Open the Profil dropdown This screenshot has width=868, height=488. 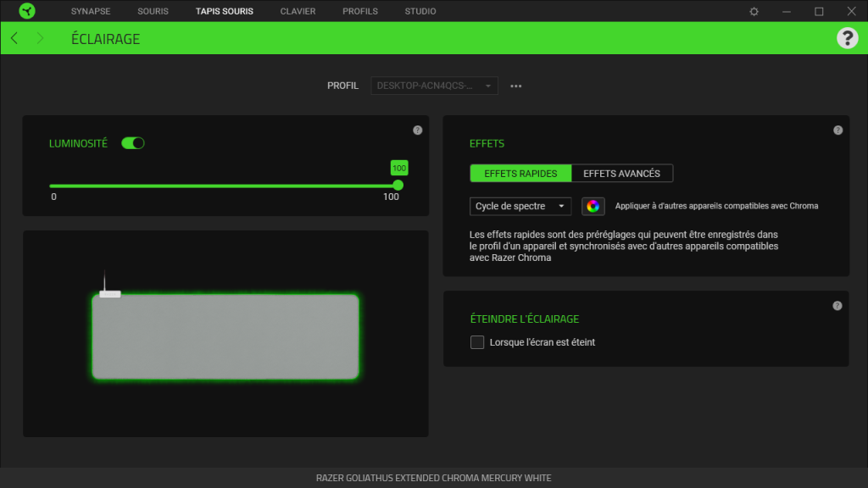click(x=434, y=86)
